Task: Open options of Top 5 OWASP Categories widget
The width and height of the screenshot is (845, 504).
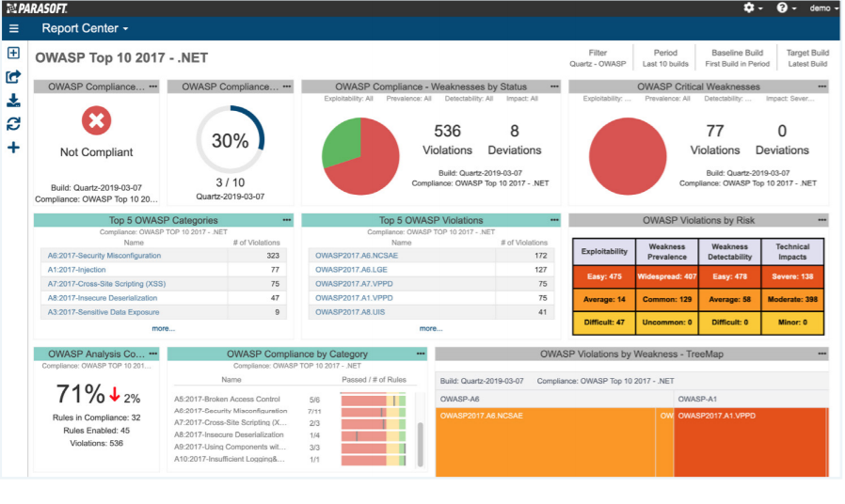Action: coord(287,220)
